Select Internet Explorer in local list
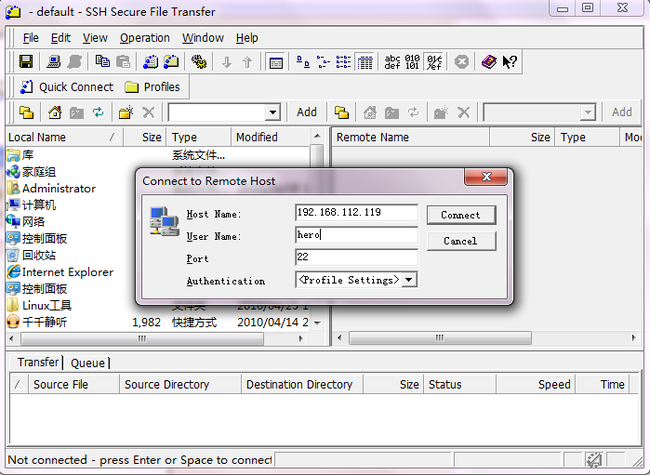The width and height of the screenshot is (650, 475). 60,272
